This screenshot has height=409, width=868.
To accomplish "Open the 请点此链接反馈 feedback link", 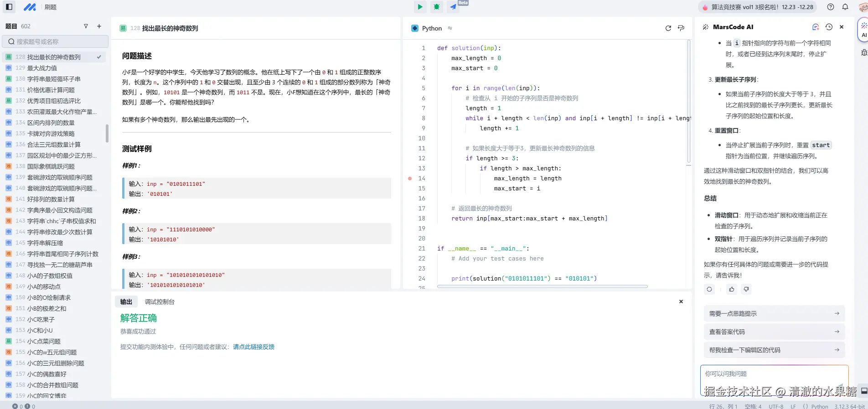I will click(253, 347).
